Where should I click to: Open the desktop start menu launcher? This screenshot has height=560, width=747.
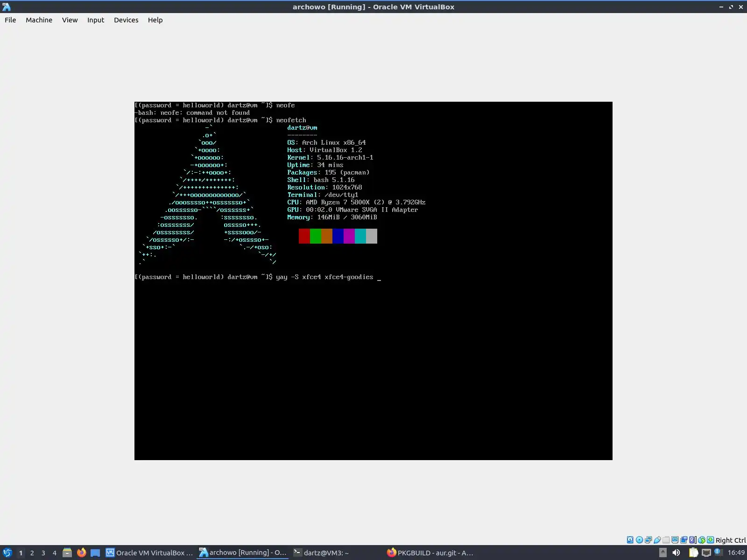coord(7,553)
